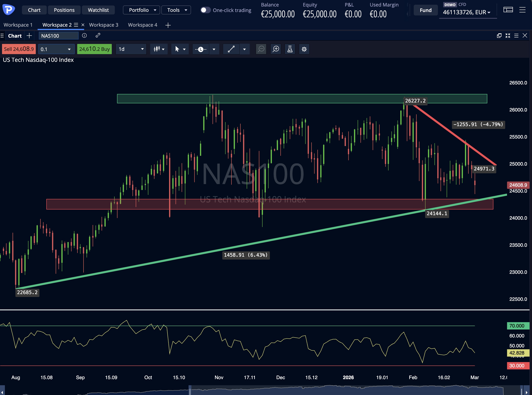
Task: Click the Pepperstone logo icon
Action: (9, 10)
